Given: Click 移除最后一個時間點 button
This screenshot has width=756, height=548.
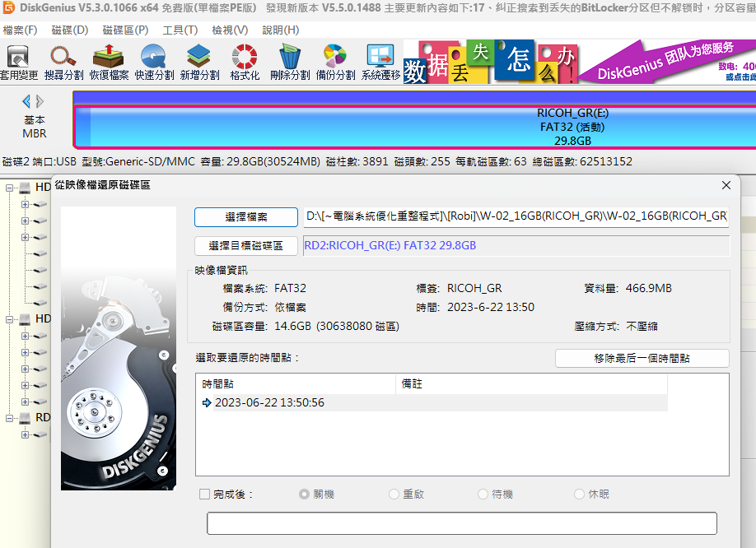Looking at the screenshot, I should pos(642,358).
